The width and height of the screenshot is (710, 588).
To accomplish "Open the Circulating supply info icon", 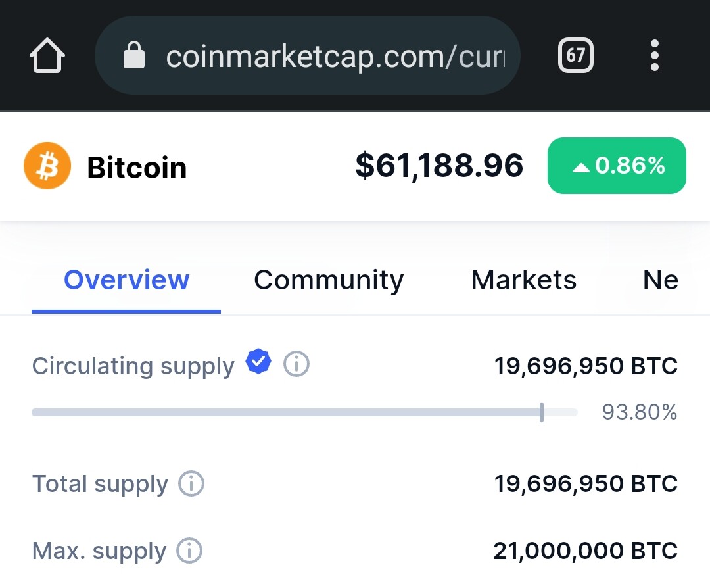I will (296, 364).
